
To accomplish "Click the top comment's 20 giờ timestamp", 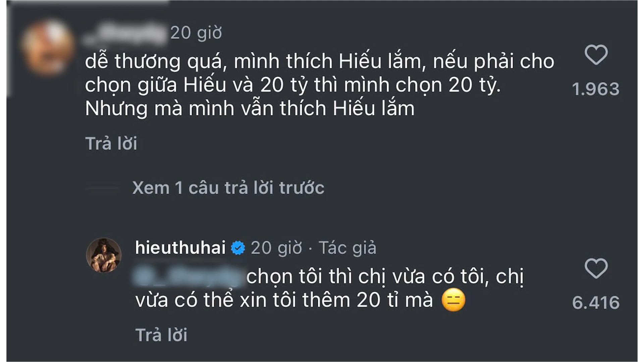I will pyautogui.click(x=196, y=33).
